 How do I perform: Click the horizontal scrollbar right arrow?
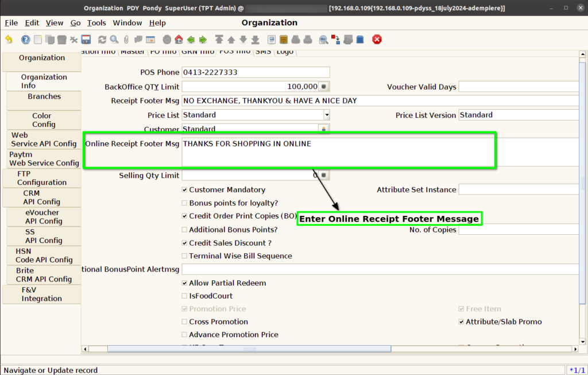point(575,349)
